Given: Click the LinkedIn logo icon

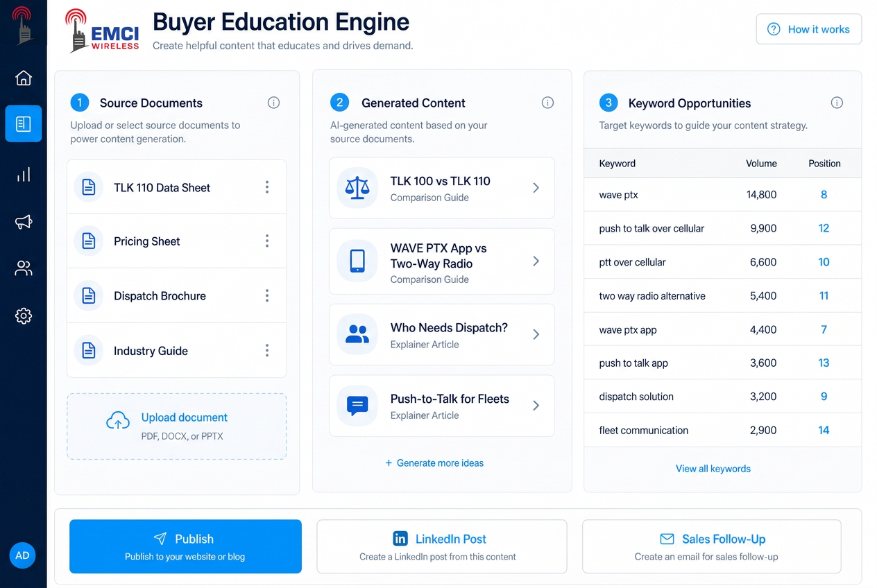Looking at the screenshot, I should tap(400, 539).
